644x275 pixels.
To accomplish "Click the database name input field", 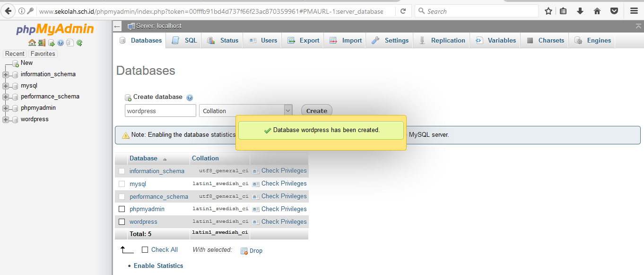I will click(160, 111).
